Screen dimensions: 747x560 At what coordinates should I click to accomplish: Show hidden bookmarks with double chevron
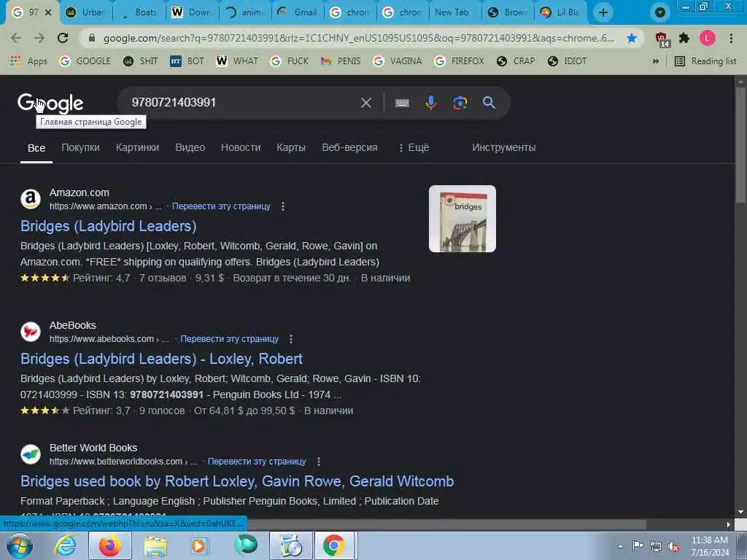tap(656, 61)
